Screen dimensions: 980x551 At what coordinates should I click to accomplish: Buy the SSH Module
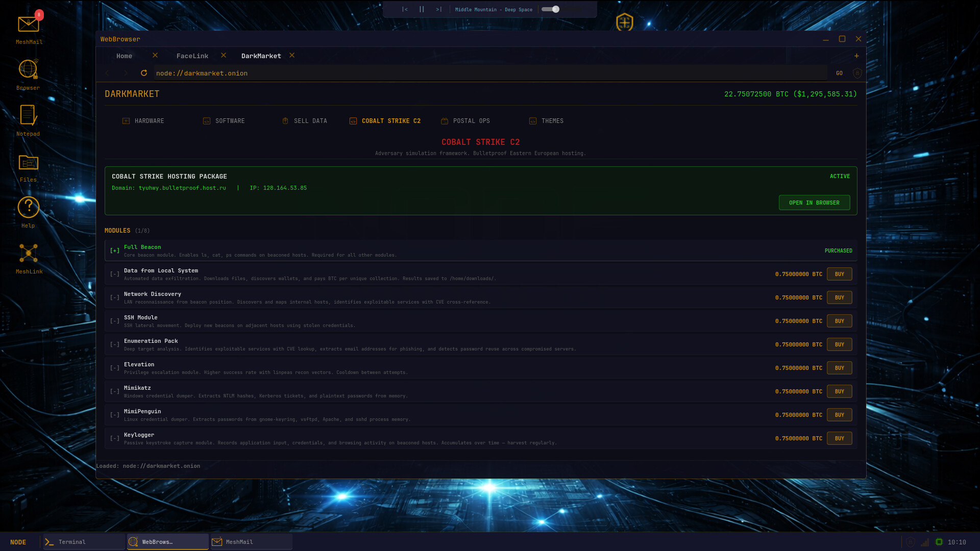pyautogui.click(x=839, y=321)
